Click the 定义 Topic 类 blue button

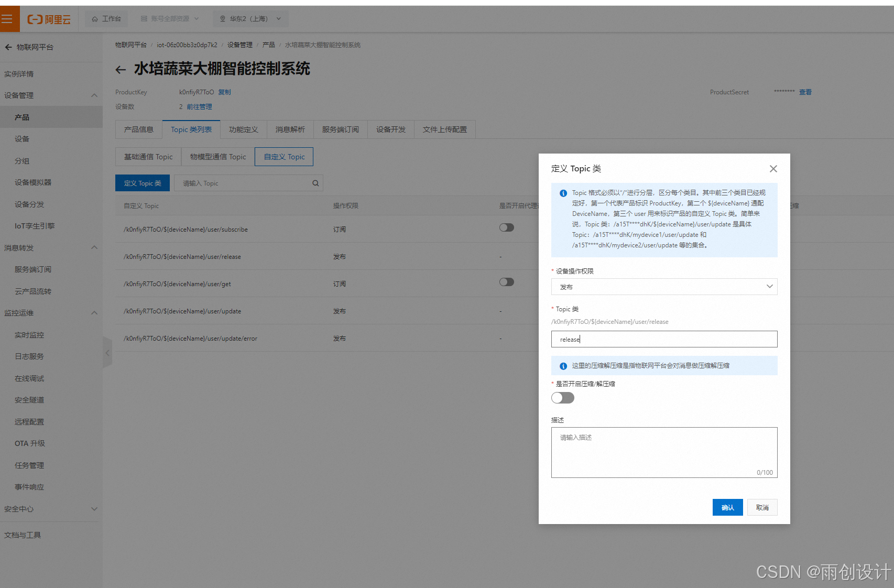[x=143, y=183]
